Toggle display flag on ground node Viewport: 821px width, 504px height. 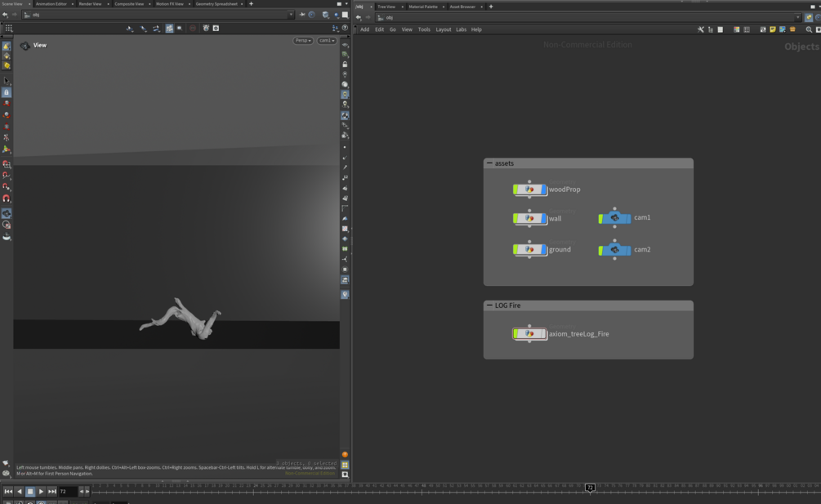(x=544, y=250)
